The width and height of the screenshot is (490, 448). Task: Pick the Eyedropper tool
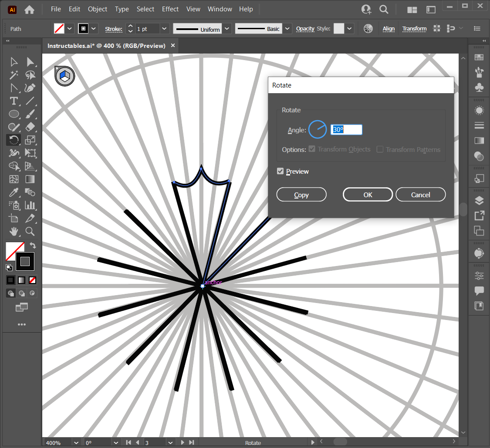point(14,192)
